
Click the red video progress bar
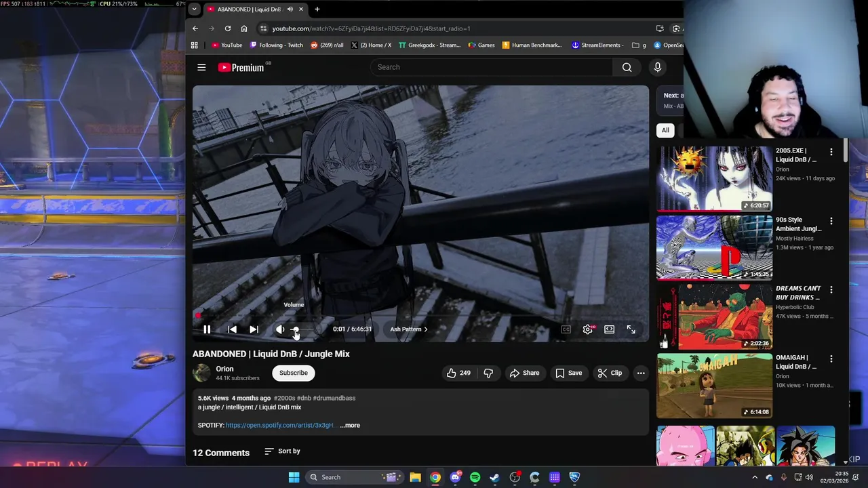pos(420,316)
